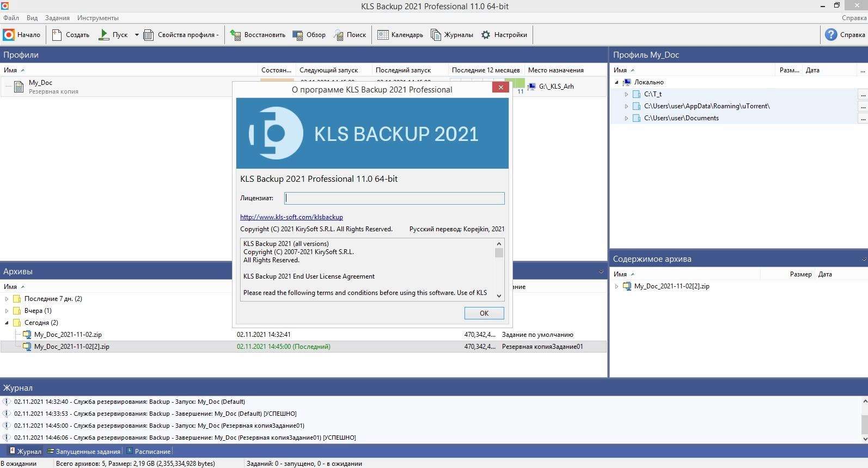Image resolution: width=868 pixels, height=468 pixels.
Task: Select the G:\_KLS_Arh destination entry
Action: pyautogui.click(x=556, y=87)
